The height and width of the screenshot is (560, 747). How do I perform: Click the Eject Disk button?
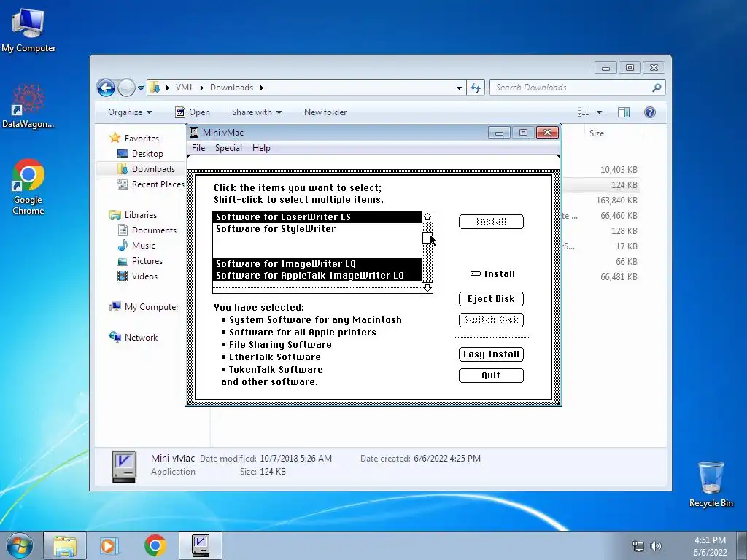point(491,298)
